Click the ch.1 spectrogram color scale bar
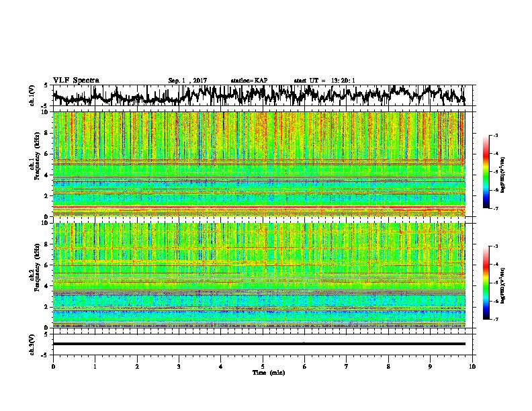 coord(486,172)
